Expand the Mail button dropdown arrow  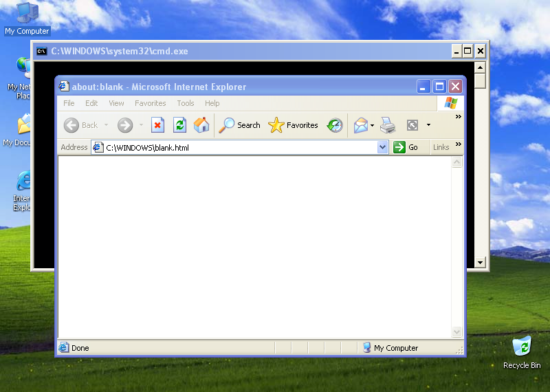click(x=372, y=125)
